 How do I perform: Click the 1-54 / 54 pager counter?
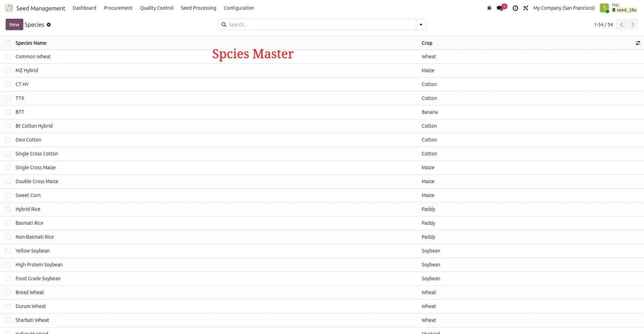pyautogui.click(x=603, y=25)
